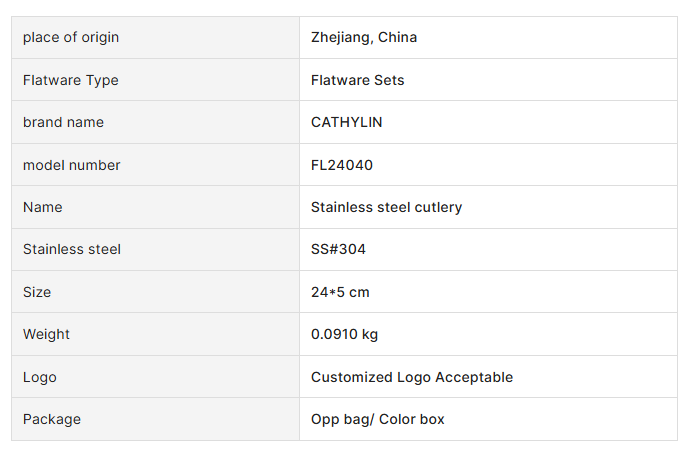Select the 'Stainless steel cutlery' value
Screen dimensions: 692x450
386,207
